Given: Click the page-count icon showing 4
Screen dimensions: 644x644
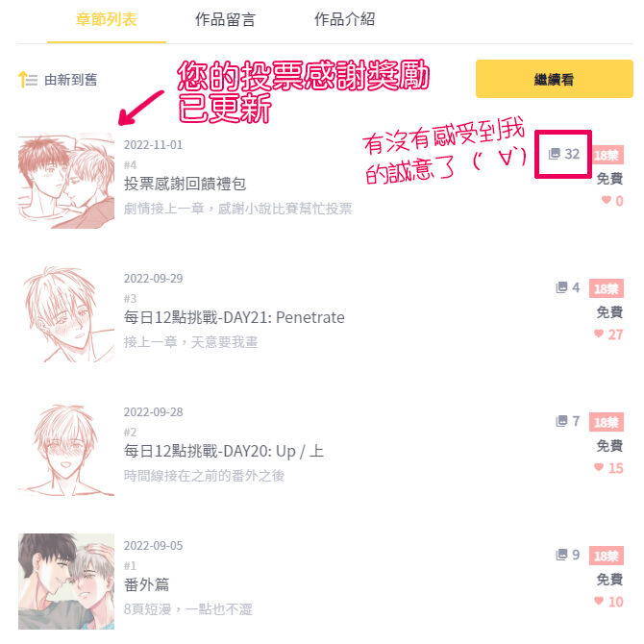Looking at the screenshot, I should 561,287.
